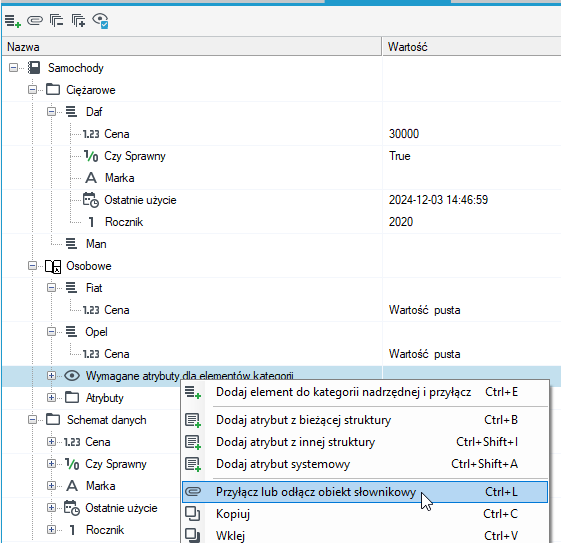Select the Osobowe category label

pos(89,266)
